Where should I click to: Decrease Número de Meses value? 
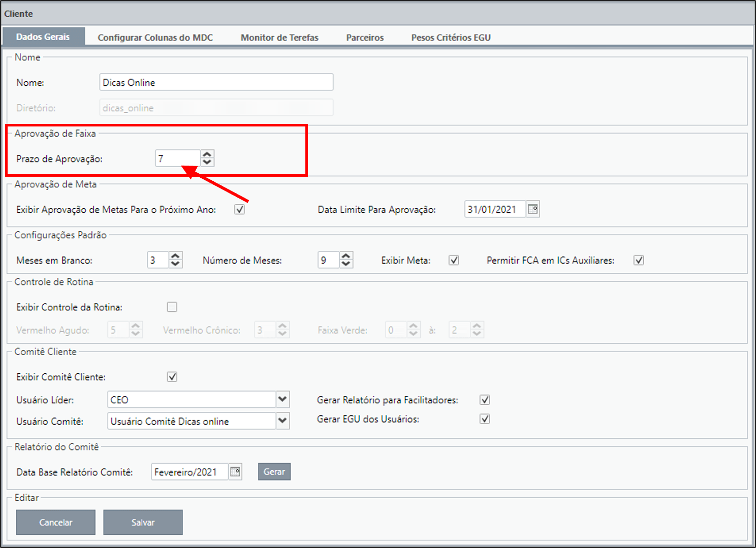pyautogui.click(x=346, y=264)
